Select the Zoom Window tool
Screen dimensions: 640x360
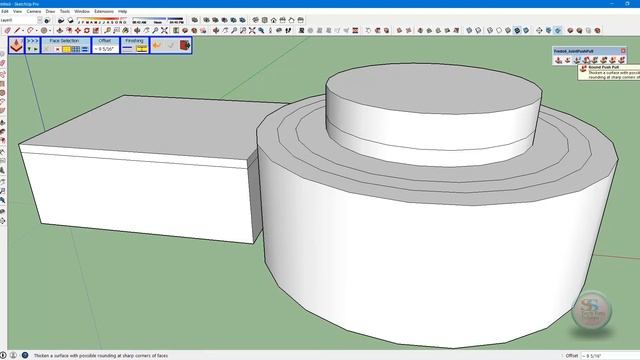243,30
